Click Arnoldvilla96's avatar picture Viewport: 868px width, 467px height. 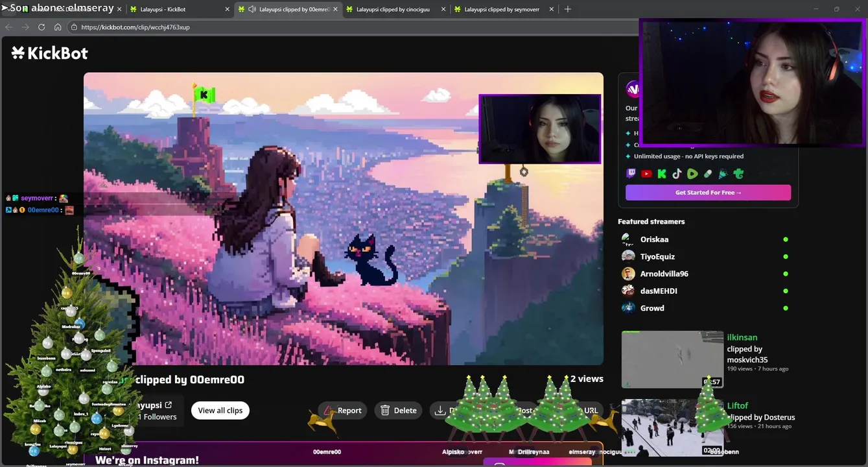tap(628, 274)
